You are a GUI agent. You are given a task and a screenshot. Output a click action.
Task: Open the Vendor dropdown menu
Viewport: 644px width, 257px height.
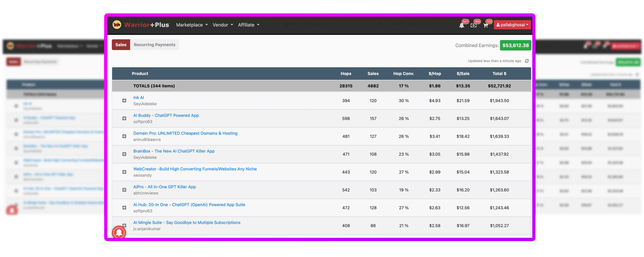[x=222, y=25]
